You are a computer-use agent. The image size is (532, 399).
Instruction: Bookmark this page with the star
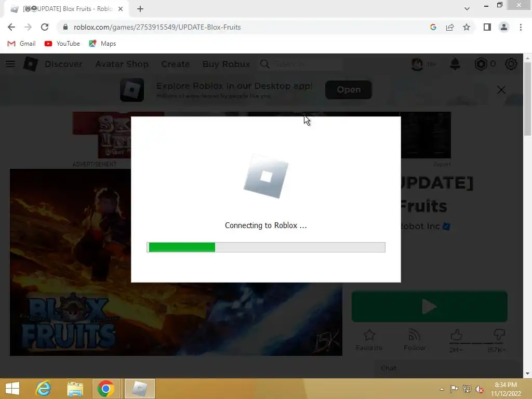467,27
